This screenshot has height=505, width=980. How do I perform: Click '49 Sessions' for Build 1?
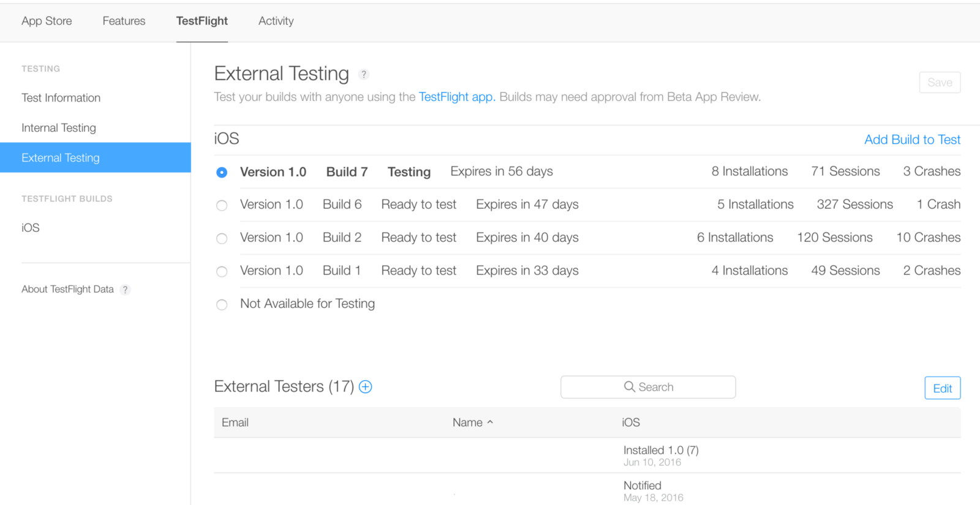pos(846,271)
